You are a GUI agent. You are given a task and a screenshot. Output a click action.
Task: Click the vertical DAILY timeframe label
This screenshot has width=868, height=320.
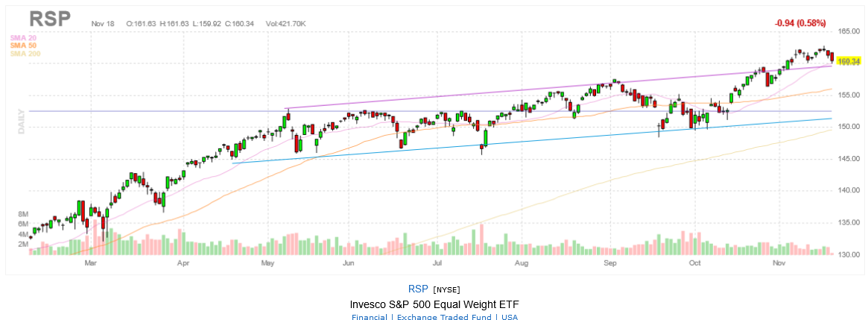(22, 121)
